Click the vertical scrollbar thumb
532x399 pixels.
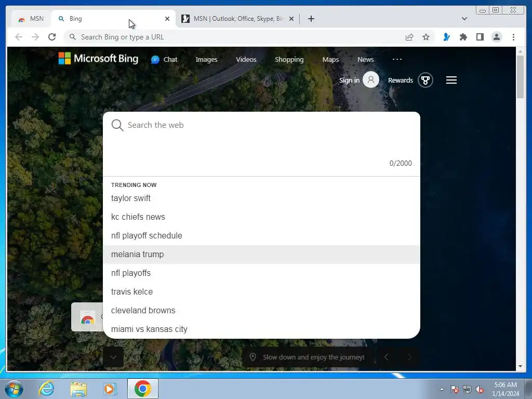(521, 77)
